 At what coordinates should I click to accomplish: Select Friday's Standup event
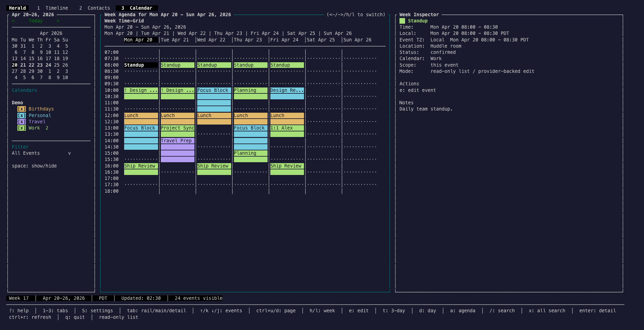287,65
